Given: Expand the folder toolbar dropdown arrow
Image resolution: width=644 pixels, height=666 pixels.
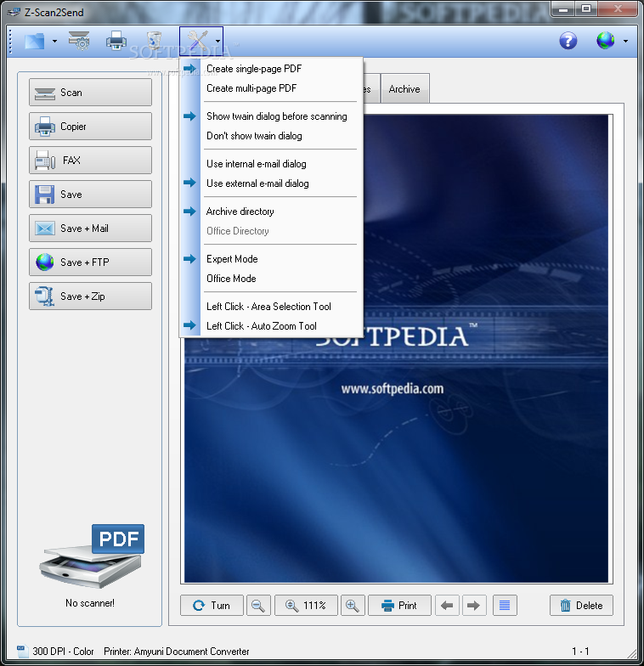Looking at the screenshot, I should [x=54, y=41].
